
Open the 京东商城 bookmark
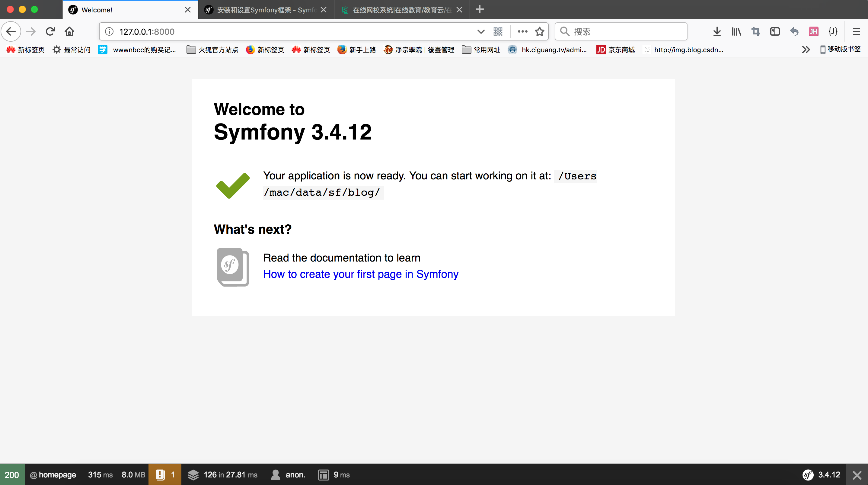[615, 50]
